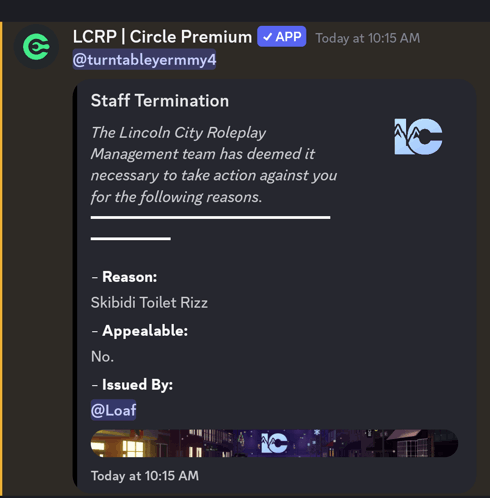Click the long white divider line
Screen dimensions: 490x498
[210, 218]
